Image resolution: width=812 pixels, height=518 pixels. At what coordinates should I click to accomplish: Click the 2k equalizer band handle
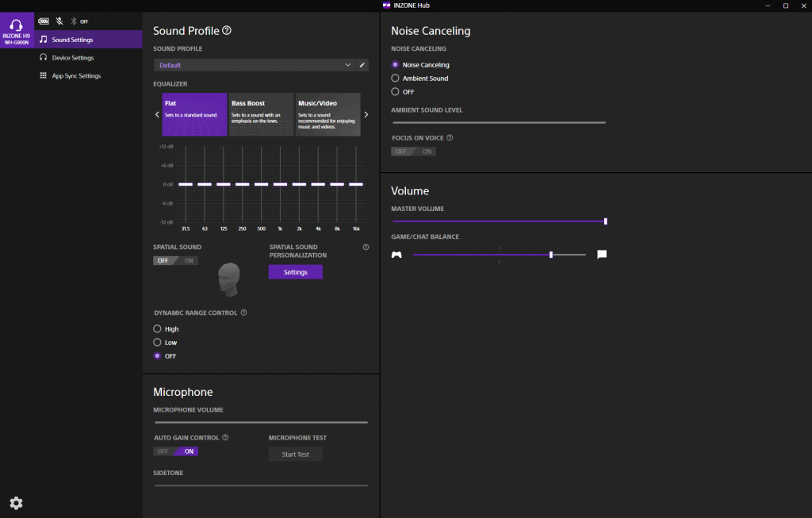click(x=299, y=184)
